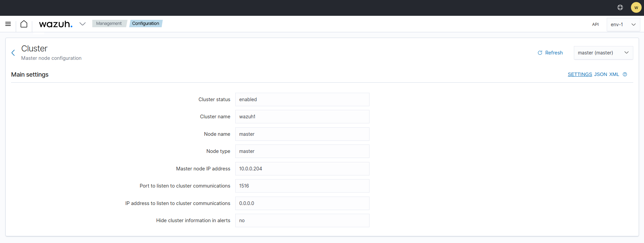Click the Hide cluster information field
644x243 pixels.
(302, 220)
